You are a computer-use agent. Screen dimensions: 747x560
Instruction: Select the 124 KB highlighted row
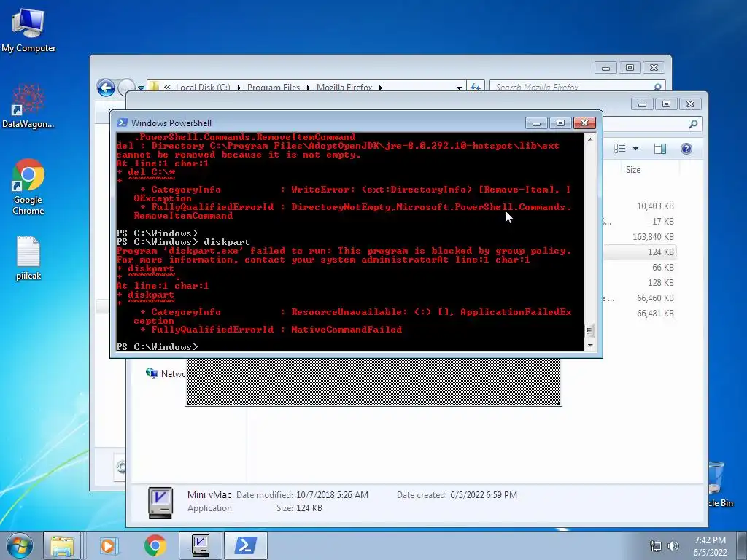coord(640,252)
